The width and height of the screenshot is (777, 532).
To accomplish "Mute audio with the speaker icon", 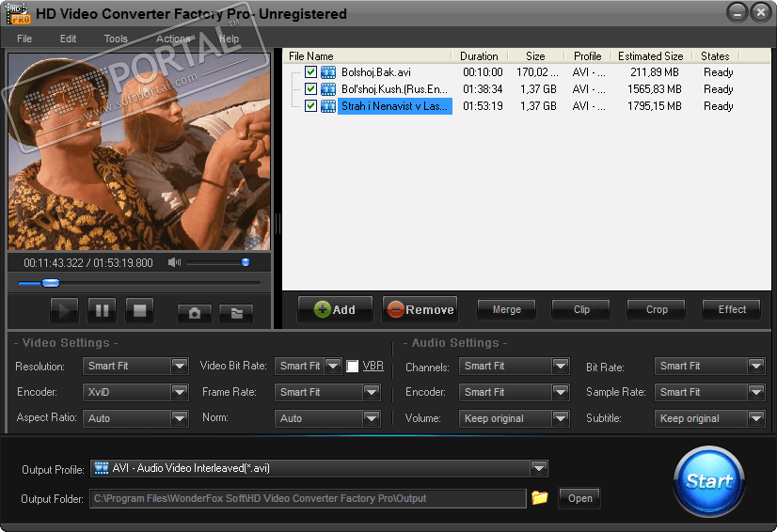I will coord(174,262).
